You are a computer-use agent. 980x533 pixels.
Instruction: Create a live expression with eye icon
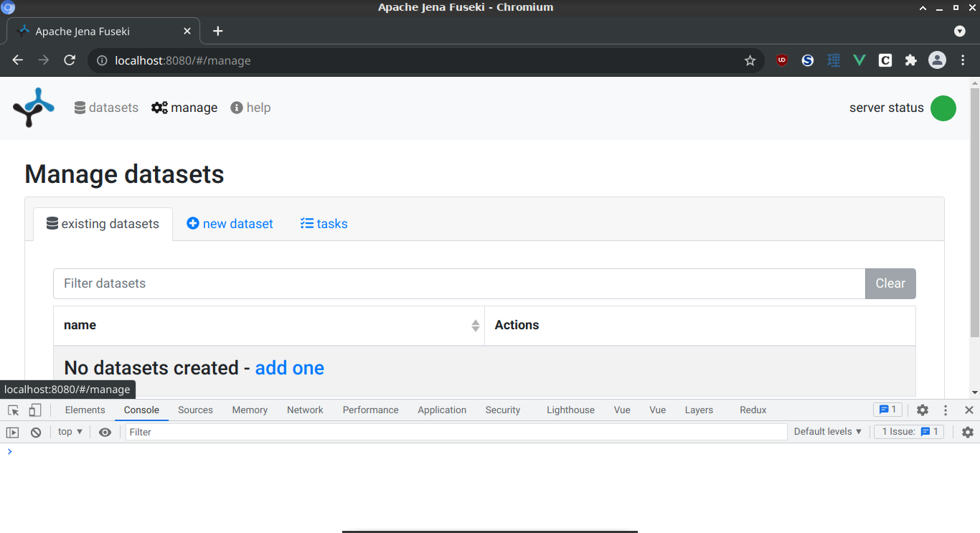pos(105,432)
